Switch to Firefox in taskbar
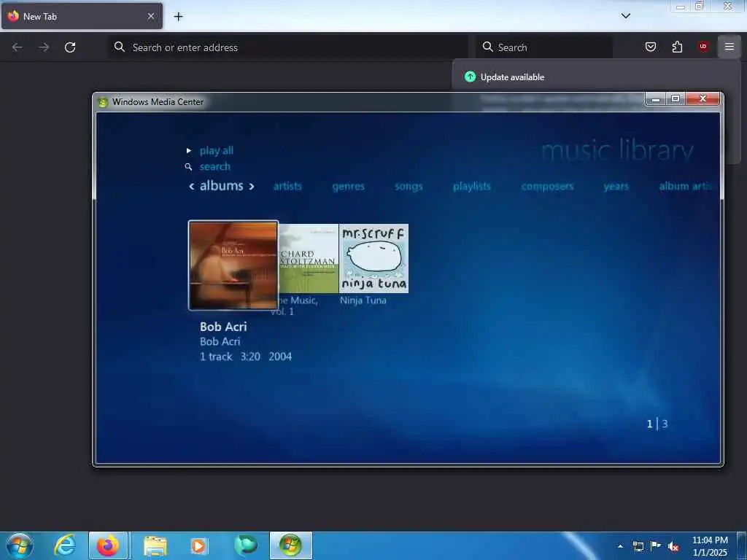This screenshot has height=560, width=747. click(108, 545)
